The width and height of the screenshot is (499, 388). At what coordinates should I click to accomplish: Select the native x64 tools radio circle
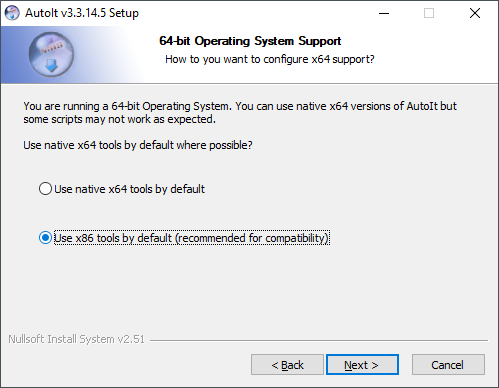point(45,189)
